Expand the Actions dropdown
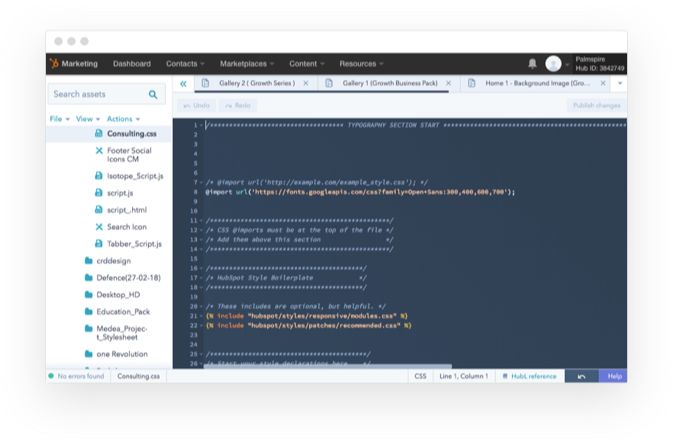673x444 pixels. (122, 119)
